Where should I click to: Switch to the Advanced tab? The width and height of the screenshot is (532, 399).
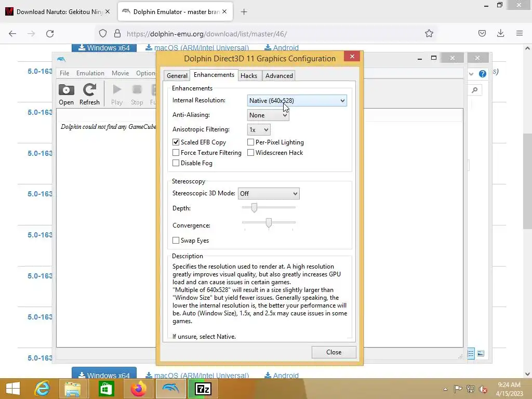point(279,76)
